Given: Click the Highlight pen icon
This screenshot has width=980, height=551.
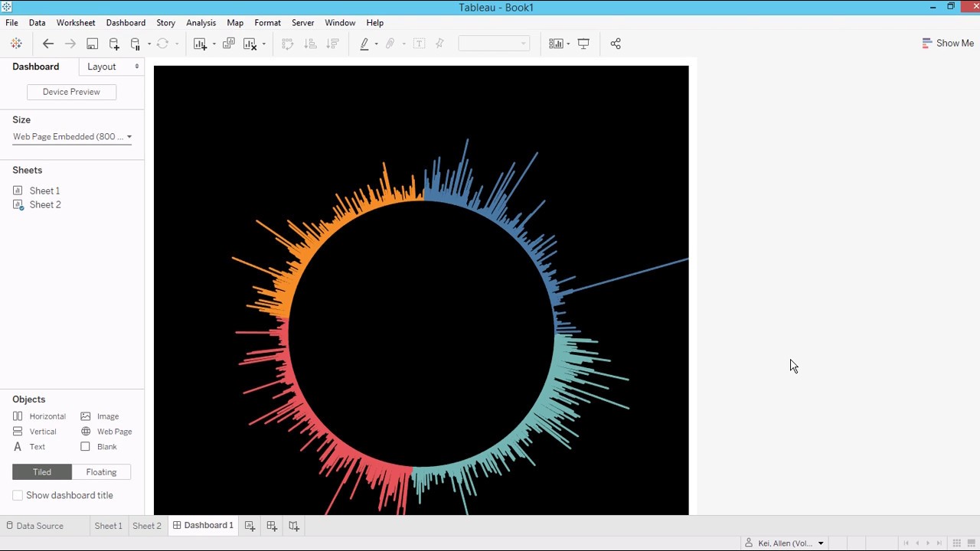Looking at the screenshot, I should pyautogui.click(x=364, y=44).
